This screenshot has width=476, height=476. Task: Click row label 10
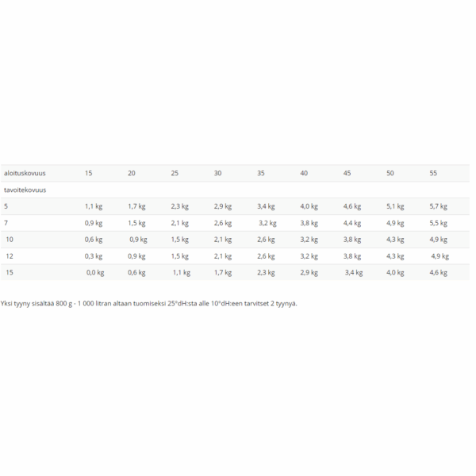pos(10,240)
